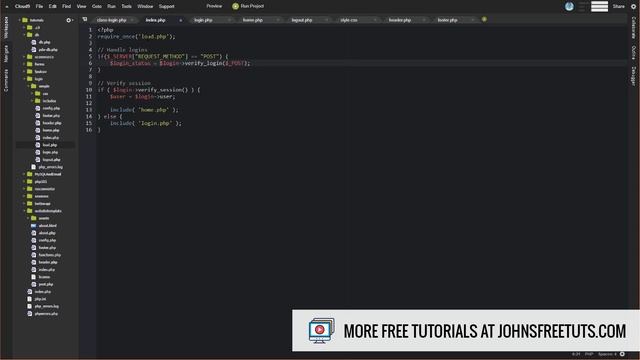Click the license file icon
The image size is (640, 360).
click(34, 277)
